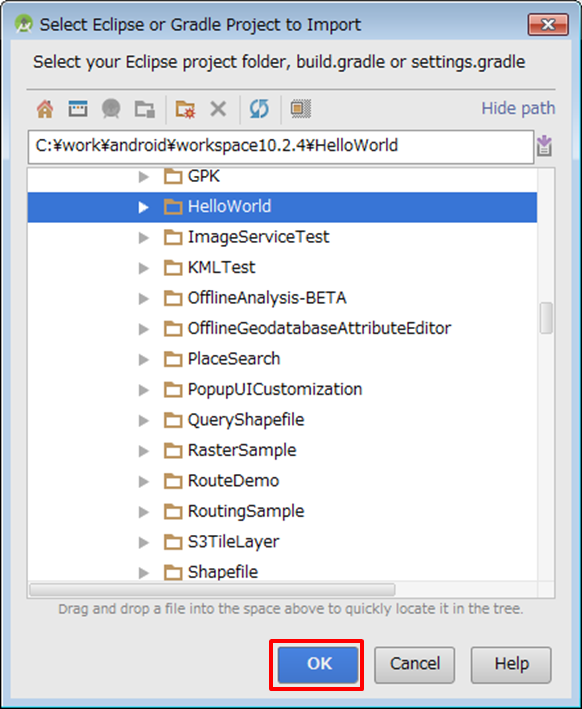Select the QueryShapefile folder name
Screen dimensions: 582x709
246,420
